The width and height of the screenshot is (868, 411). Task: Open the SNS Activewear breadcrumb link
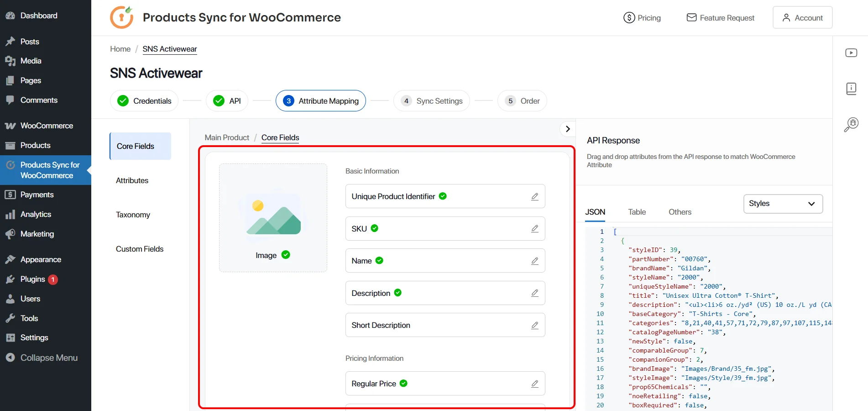[x=169, y=49]
